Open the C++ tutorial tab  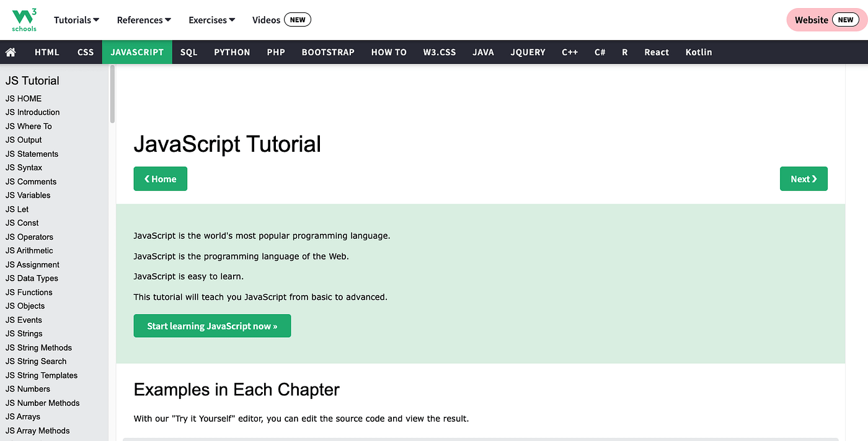[x=570, y=52]
